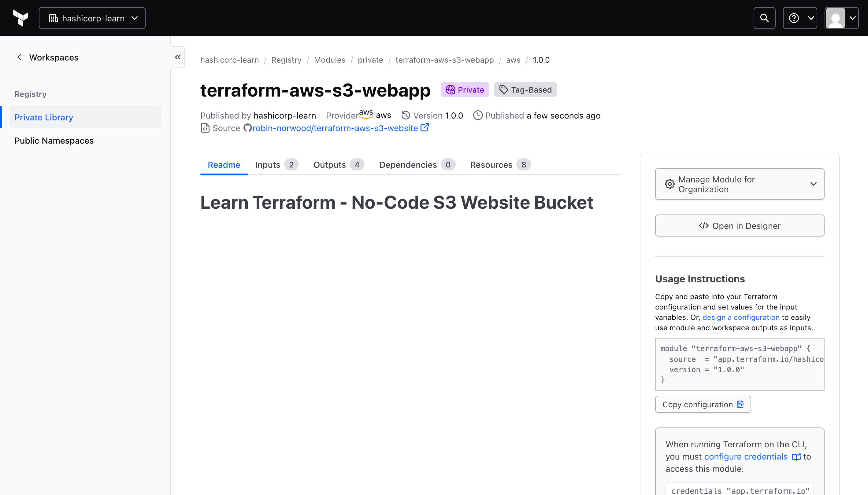Screen dimensions: 868x495
Task: Collapse the sidebar with the double-chevron icon
Action: pyautogui.click(x=178, y=57)
